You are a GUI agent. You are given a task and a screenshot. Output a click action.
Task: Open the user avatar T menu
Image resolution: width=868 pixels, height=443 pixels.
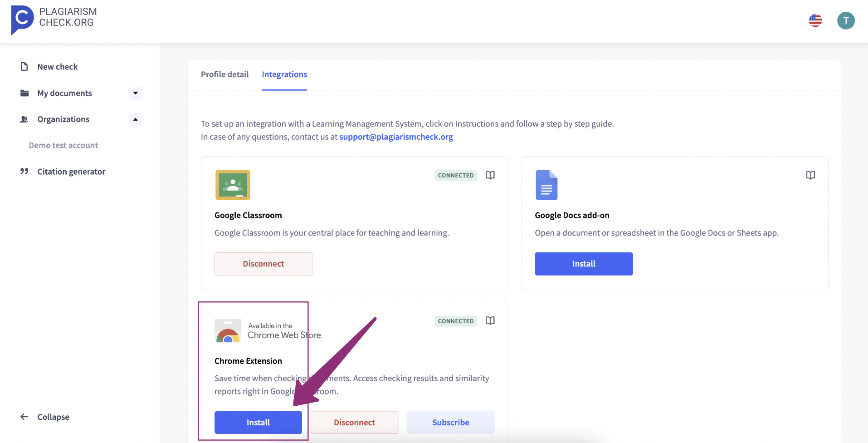(x=846, y=20)
